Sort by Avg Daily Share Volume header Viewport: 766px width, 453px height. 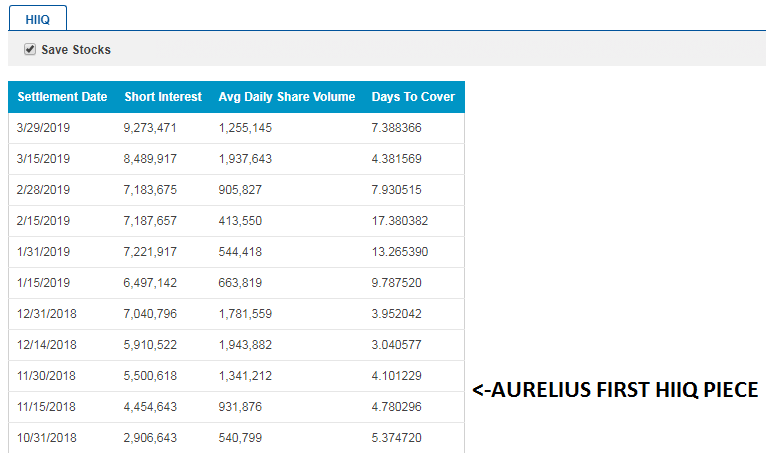pyautogui.click(x=286, y=97)
